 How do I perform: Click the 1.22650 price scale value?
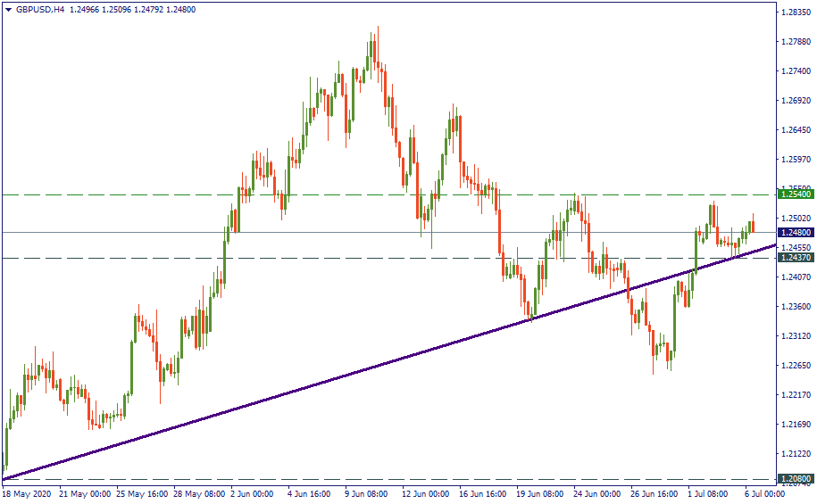click(x=795, y=366)
